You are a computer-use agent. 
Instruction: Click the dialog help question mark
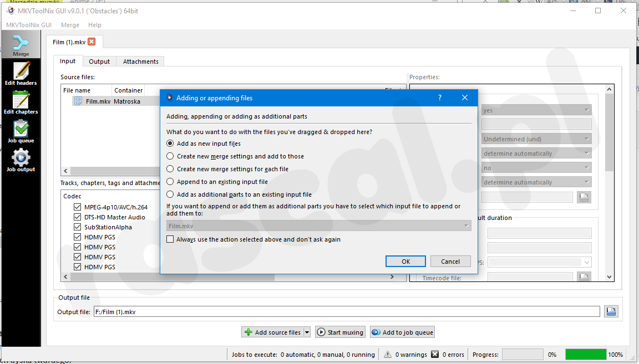tap(440, 98)
